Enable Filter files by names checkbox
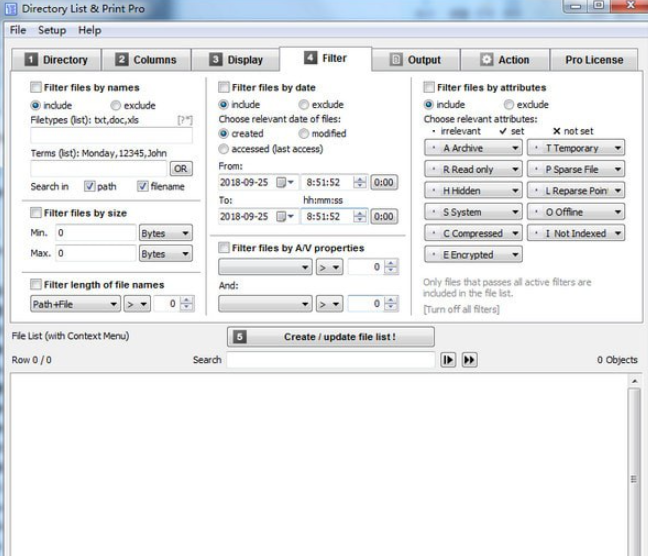Image resolution: width=648 pixels, height=556 pixels. (x=36, y=87)
